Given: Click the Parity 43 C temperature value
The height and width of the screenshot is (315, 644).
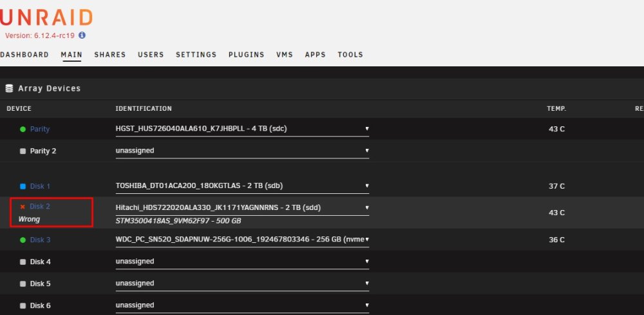Looking at the screenshot, I should (x=556, y=129).
